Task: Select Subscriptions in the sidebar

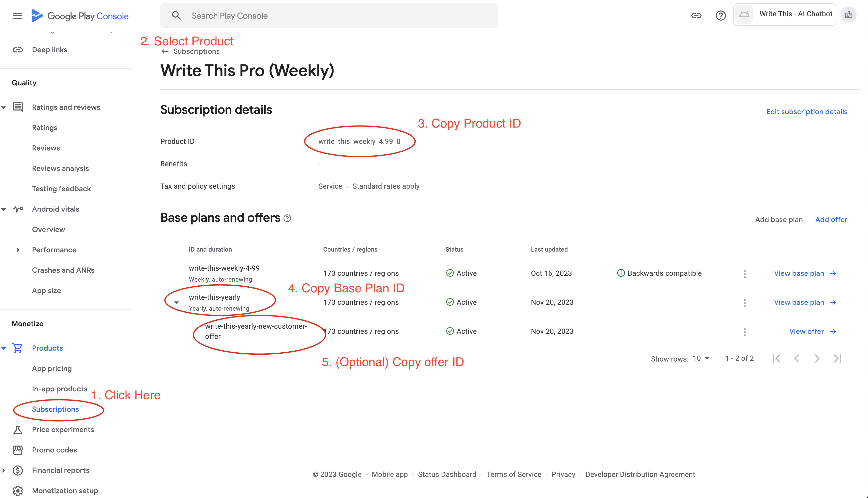Action: click(55, 409)
